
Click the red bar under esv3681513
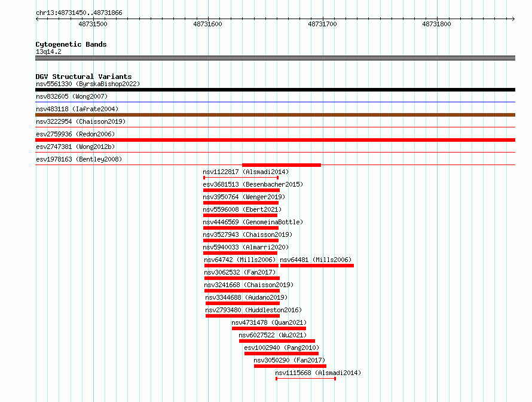tap(241, 190)
